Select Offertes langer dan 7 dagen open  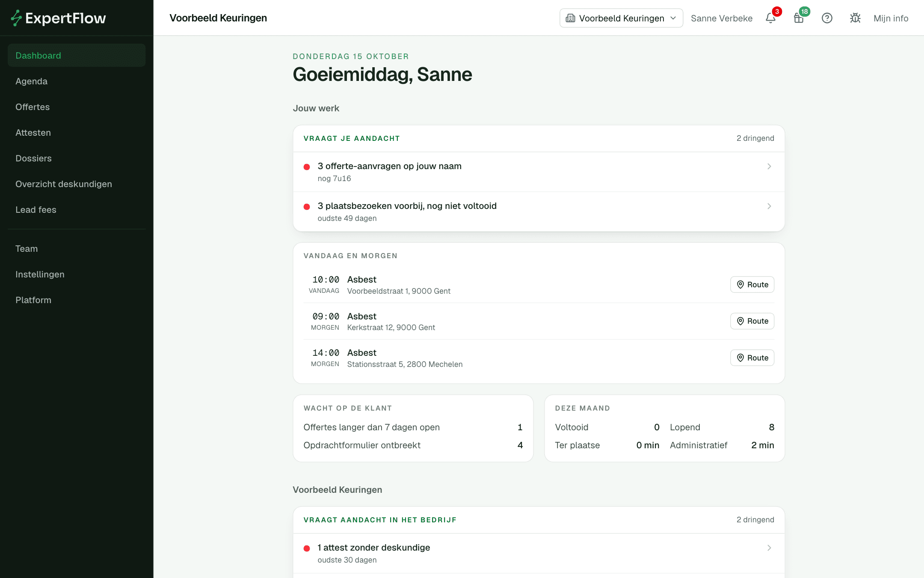click(x=413, y=427)
